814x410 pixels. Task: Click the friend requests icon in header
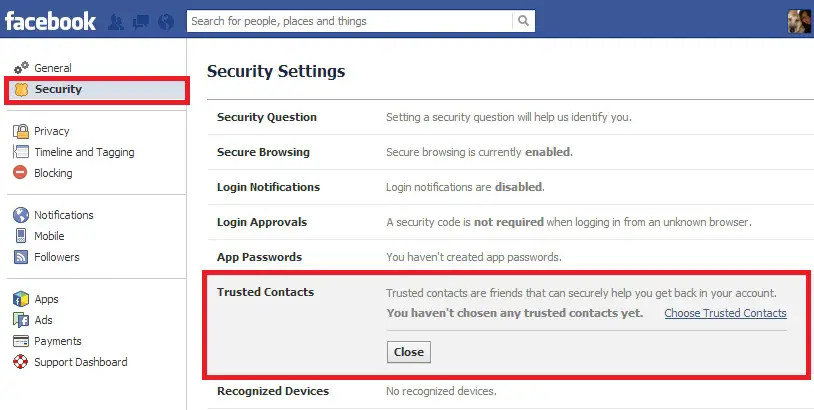click(116, 22)
